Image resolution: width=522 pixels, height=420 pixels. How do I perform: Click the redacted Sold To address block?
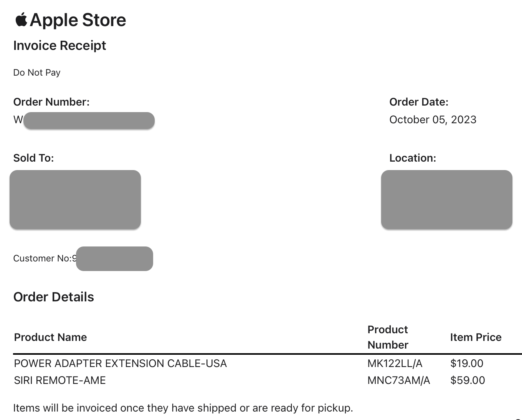click(75, 200)
